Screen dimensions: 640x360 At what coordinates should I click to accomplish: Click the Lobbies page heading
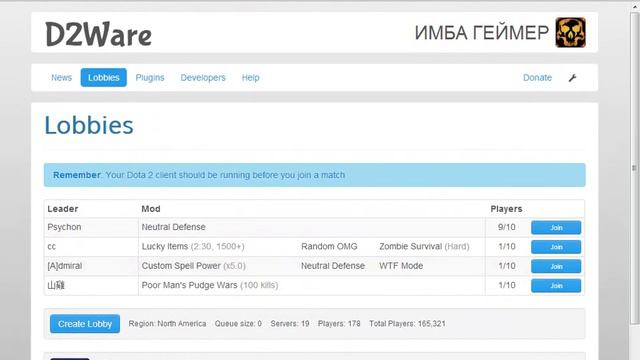89,125
